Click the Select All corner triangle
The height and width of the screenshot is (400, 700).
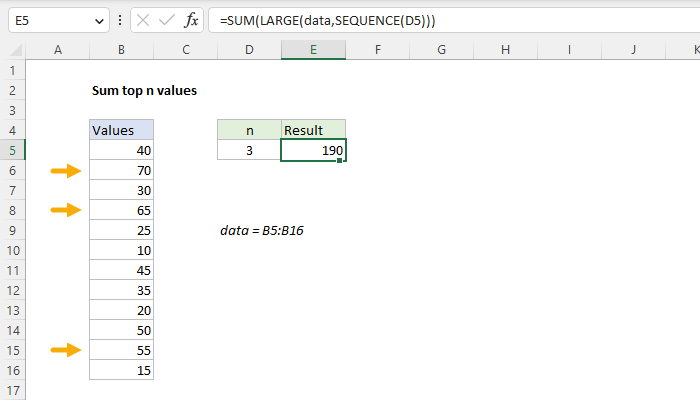[x=16, y=50]
